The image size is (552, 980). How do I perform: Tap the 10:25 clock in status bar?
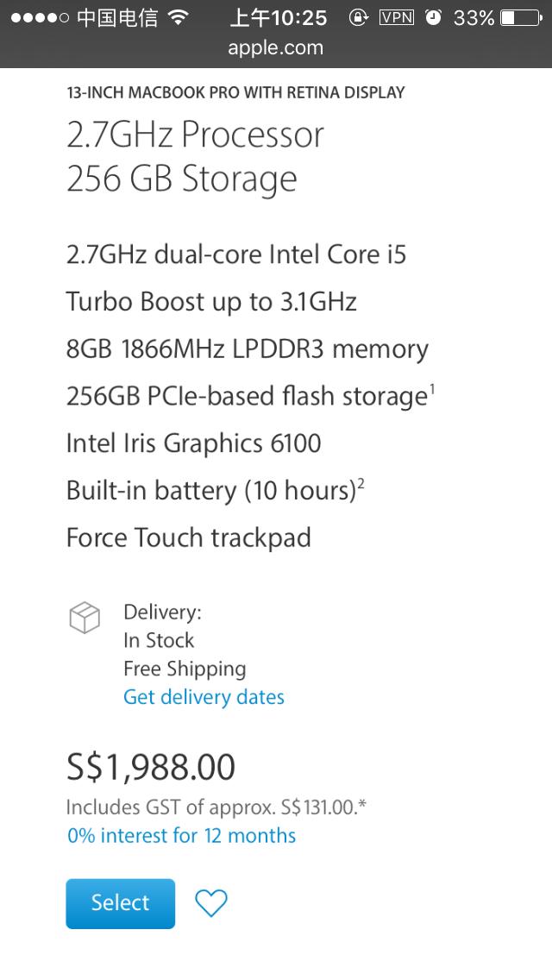click(x=280, y=17)
